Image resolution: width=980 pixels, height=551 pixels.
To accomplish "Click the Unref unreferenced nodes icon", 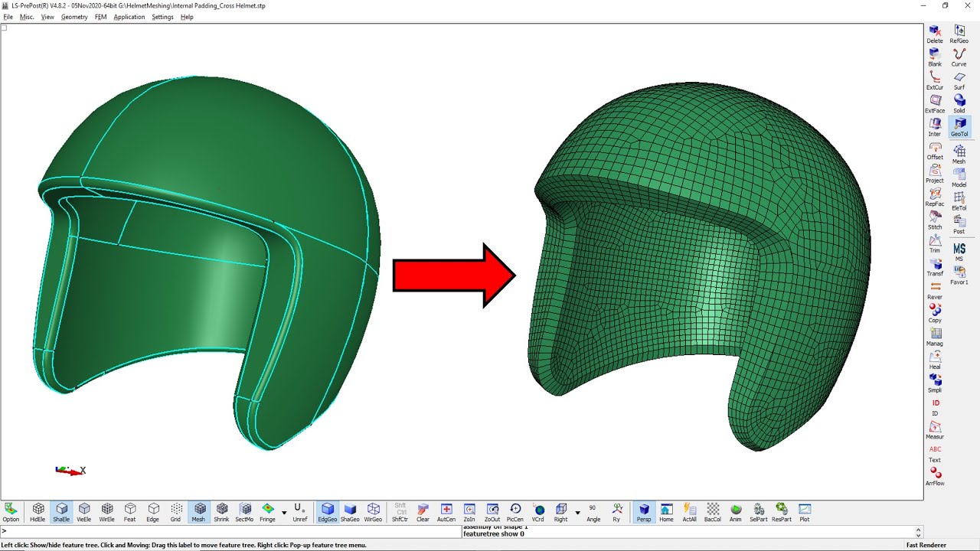I will 300,512.
